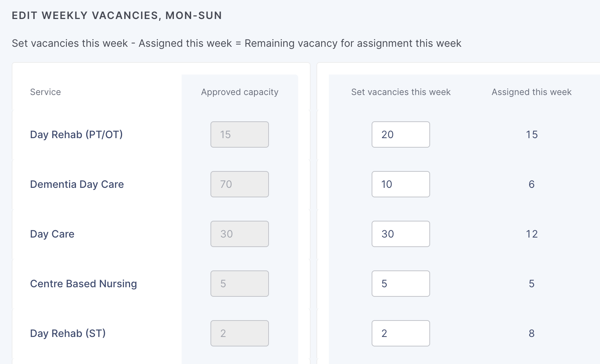600x364 pixels.
Task: Click the Assigned this week column header
Action: pos(531,92)
